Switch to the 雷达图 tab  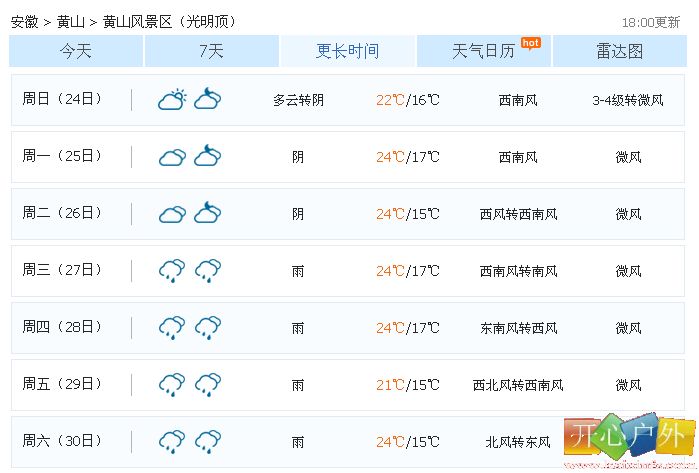point(620,51)
